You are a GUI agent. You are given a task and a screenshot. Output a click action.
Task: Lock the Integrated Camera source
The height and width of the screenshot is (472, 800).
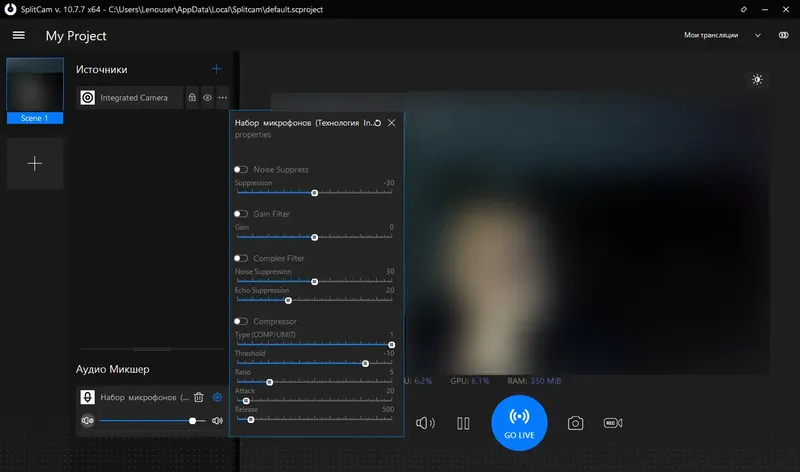[x=192, y=97]
